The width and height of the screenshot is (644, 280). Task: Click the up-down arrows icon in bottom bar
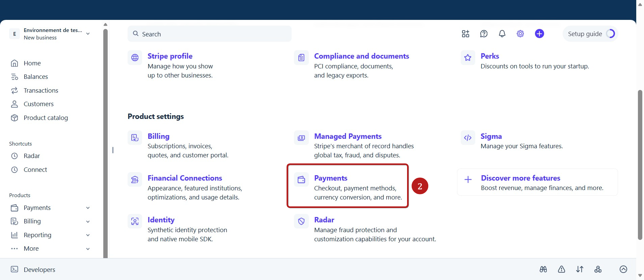(580, 269)
